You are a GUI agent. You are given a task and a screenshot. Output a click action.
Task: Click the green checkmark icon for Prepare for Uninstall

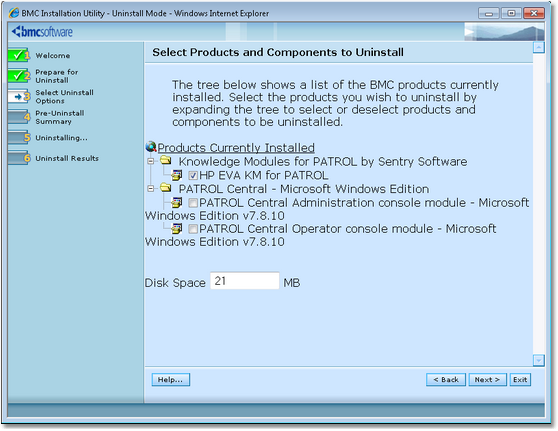(19, 75)
